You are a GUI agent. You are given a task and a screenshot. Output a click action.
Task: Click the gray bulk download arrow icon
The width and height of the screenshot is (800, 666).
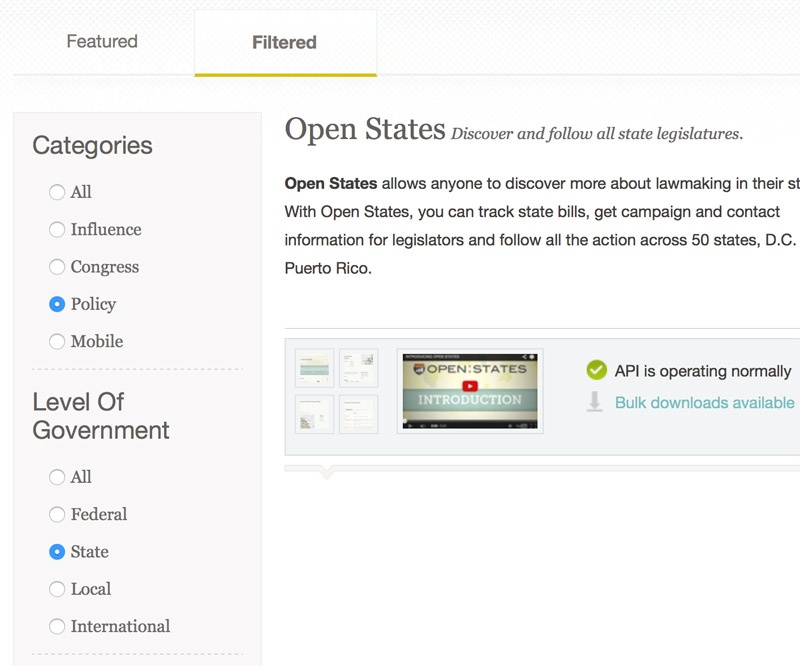[x=596, y=403]
